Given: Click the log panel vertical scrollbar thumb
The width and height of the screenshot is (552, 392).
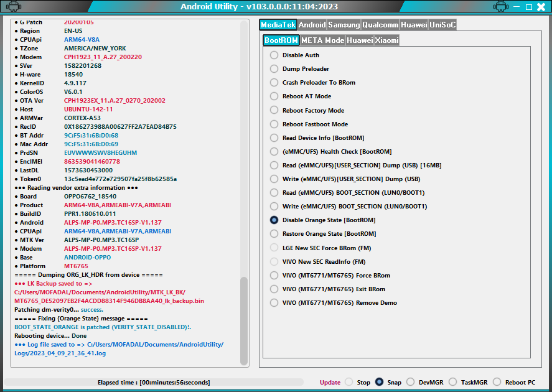Looking at the screenshot, I should pyautogui.click(x=243, y=321).
